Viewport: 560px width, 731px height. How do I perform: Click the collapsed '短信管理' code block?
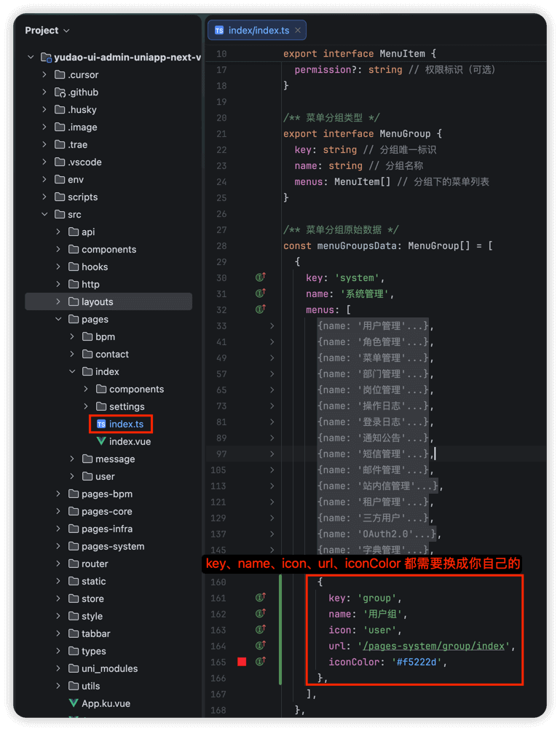(x=373, y=454)
